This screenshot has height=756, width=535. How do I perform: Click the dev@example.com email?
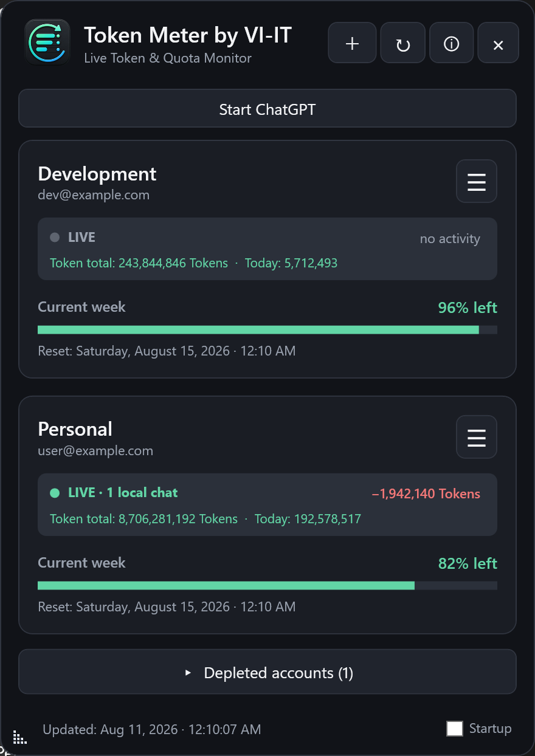pos(94,195)
